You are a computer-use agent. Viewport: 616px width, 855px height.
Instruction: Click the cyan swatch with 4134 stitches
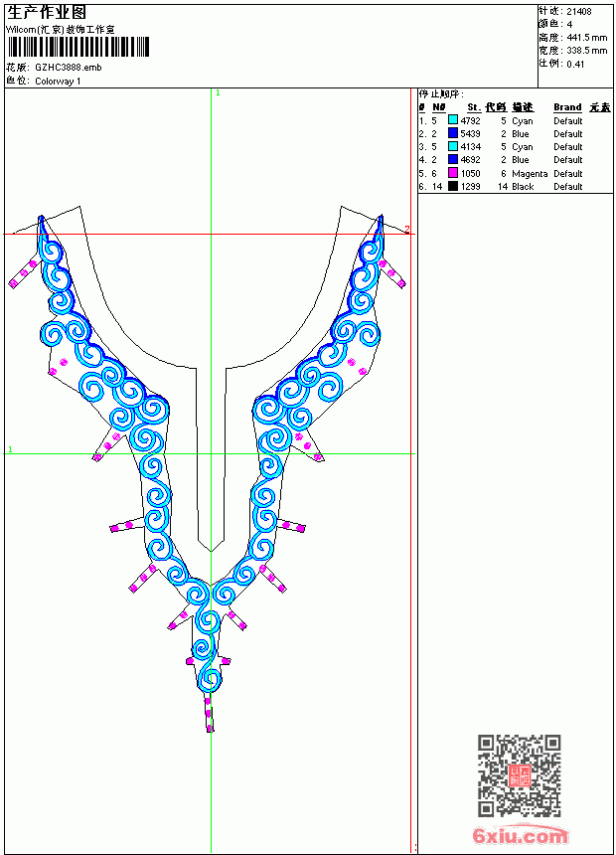[452, 146]
